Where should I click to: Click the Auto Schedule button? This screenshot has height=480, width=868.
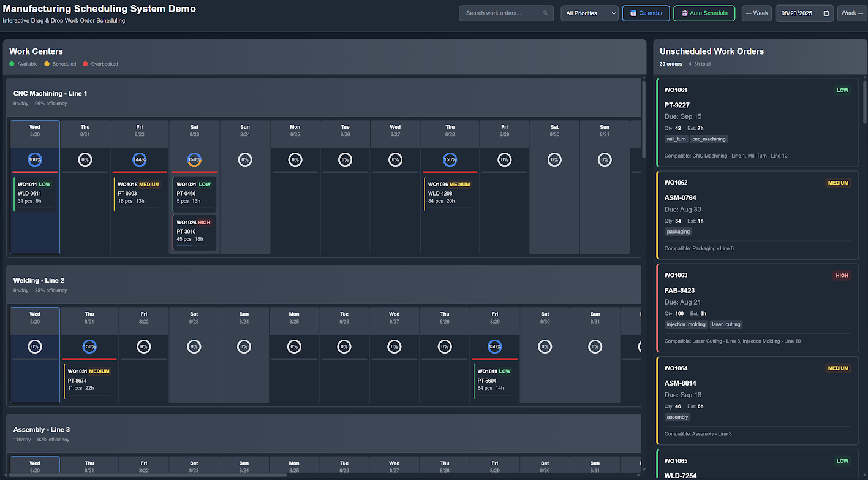[x=704, y=13]
